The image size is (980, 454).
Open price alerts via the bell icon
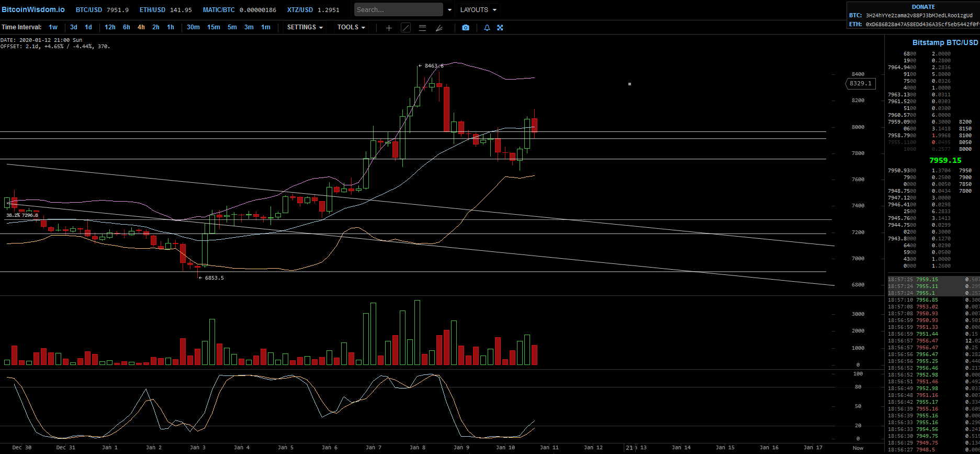[487, 28]
